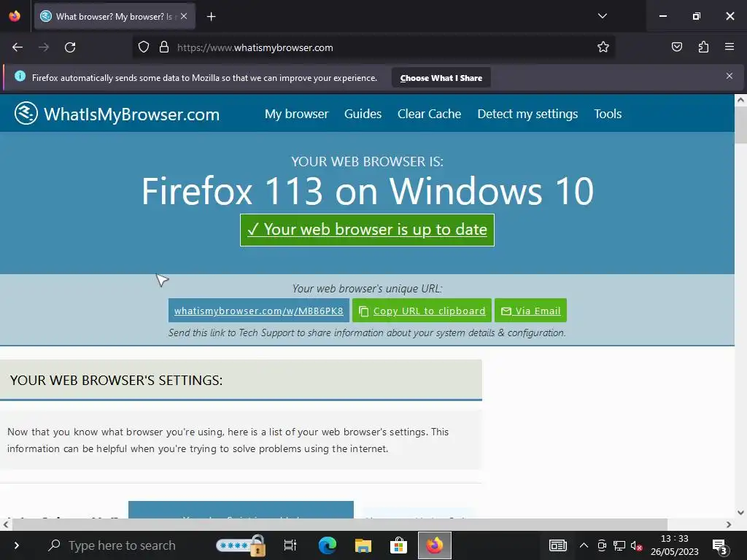The width and height of the screenshot is (747, 560).
Task: Click the news and interests taskbar icon
Action: click(x=557, y=545)
